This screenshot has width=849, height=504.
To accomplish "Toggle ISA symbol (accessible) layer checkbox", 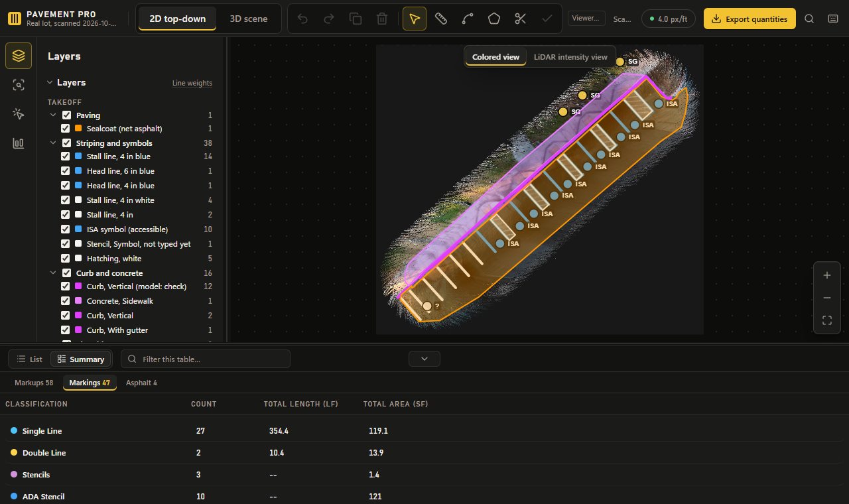I will point(65,229).
